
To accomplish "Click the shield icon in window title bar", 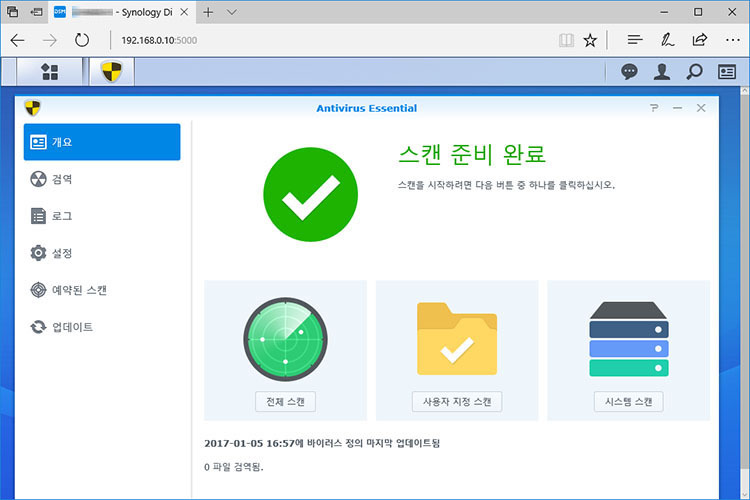I will 33,108.
